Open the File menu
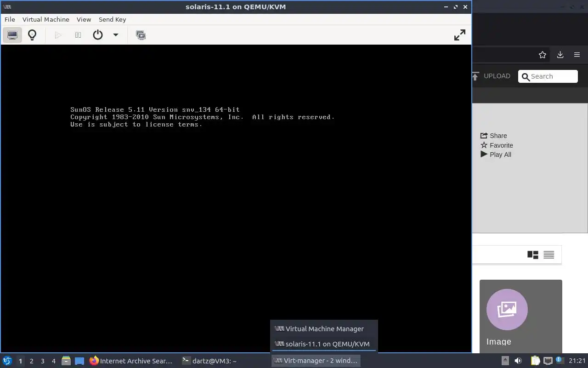Viewport: 588px width, 368px height. 10,19
